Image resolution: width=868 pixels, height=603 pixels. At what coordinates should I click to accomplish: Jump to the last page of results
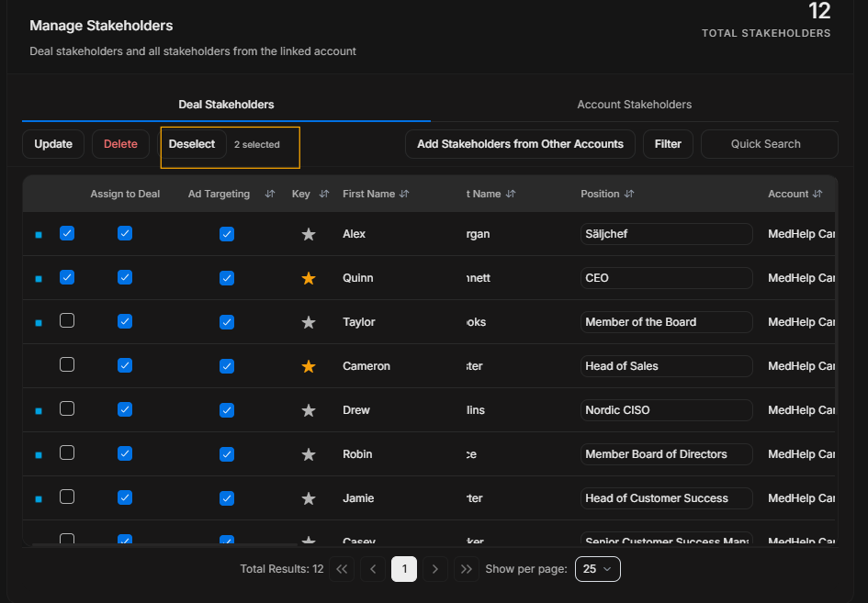point(466,569)
